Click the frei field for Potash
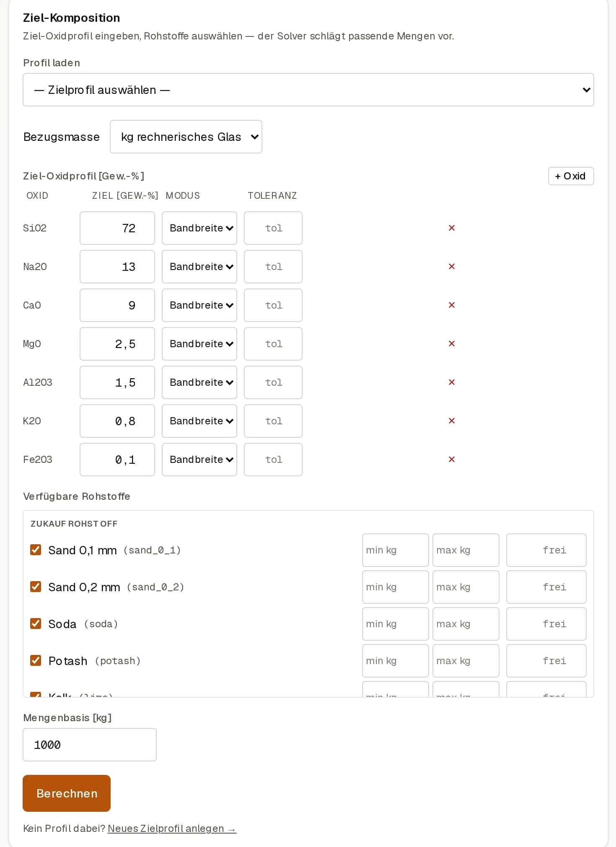 tap(546, 661)
